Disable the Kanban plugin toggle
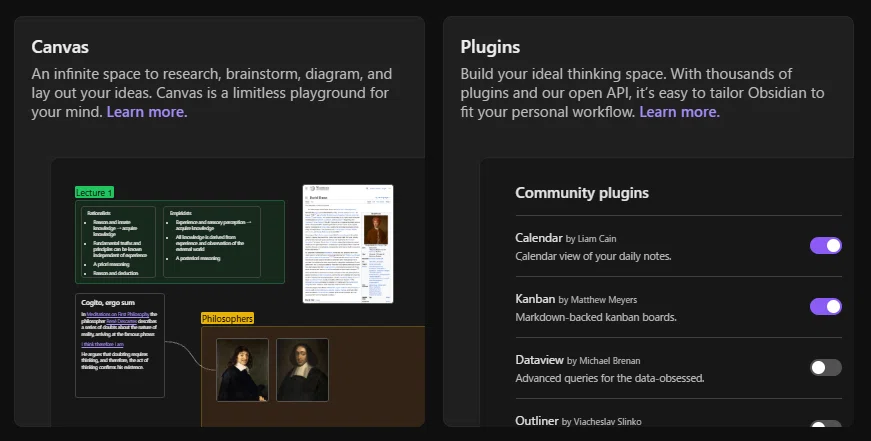 coord(825,307)
